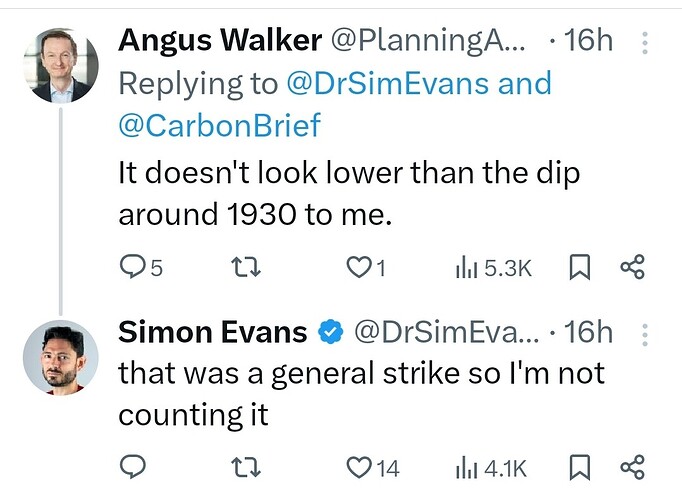The image size is (682, 500).
Task: Like Angus Walker's tweet
Action: pos(366,267)
